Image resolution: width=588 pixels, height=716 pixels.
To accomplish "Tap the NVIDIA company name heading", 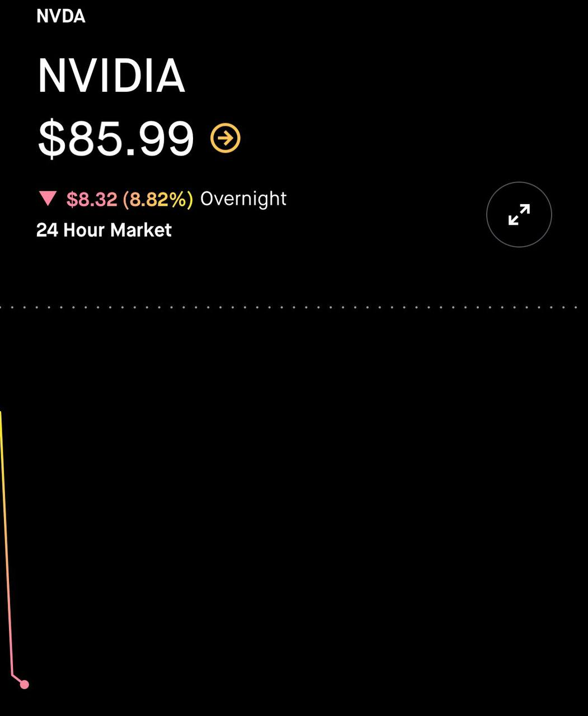I will 111,76.
